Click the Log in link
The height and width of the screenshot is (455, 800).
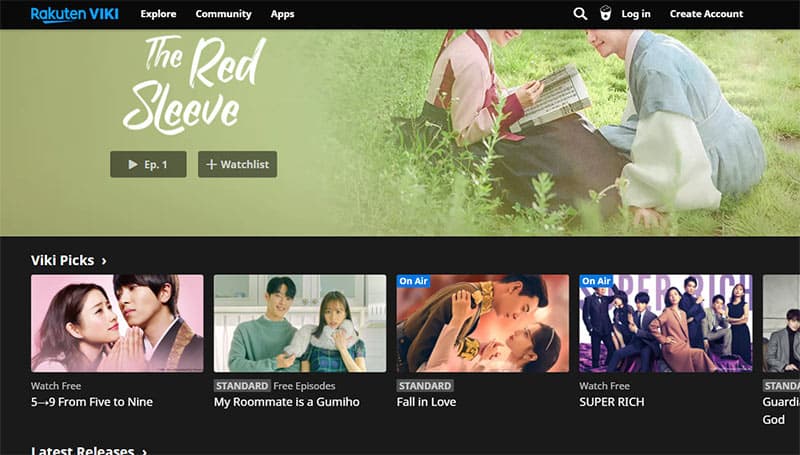pyautogui.click(x=636, y=14)
